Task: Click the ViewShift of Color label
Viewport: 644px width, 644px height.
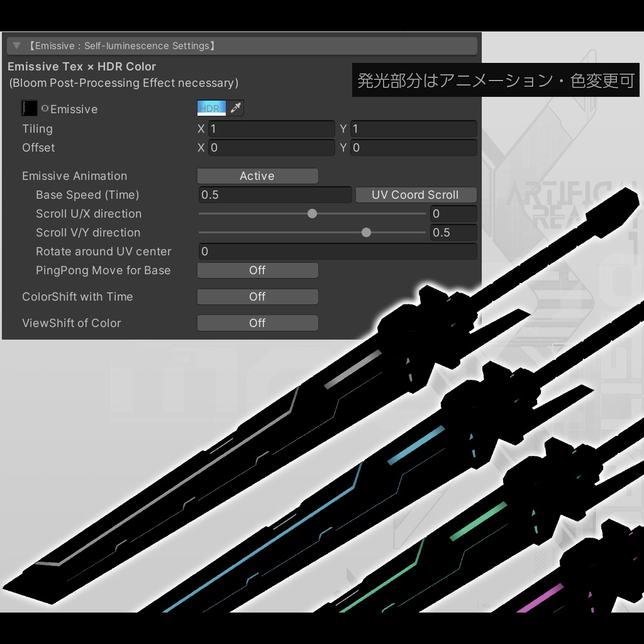Action: pyautogui.click(x=72, y=323)
